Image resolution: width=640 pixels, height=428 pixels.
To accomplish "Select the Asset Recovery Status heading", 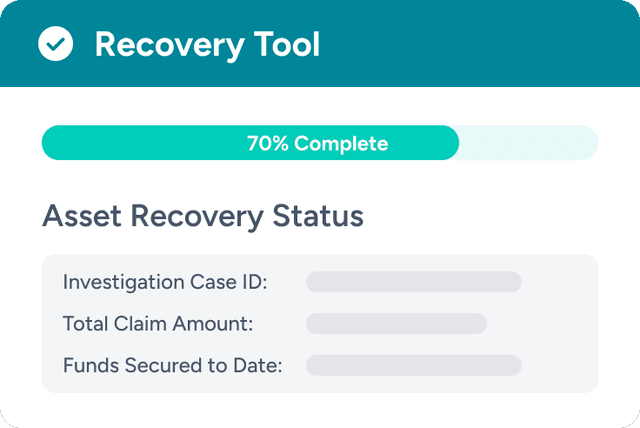I will (202, 215).
